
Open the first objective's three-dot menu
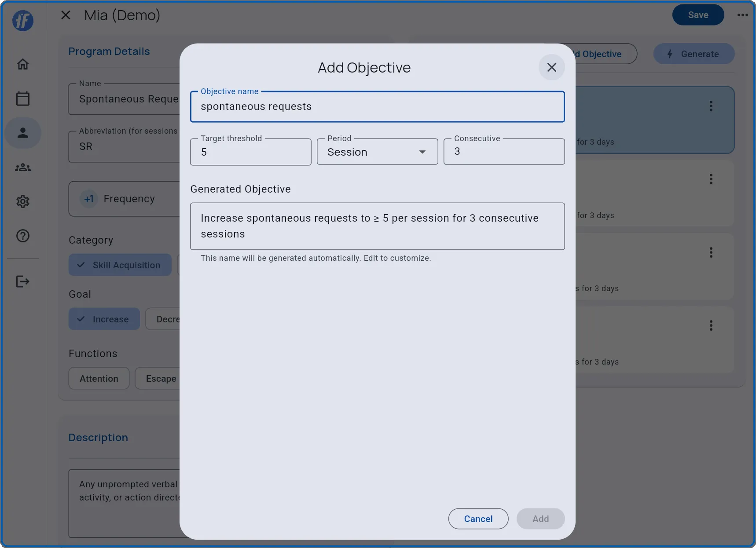point(711,106)
